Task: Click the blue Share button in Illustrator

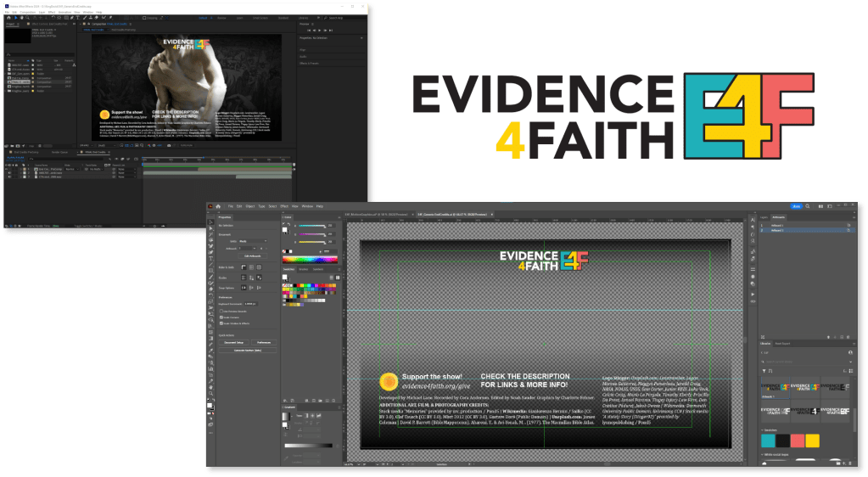Action: 797,206
